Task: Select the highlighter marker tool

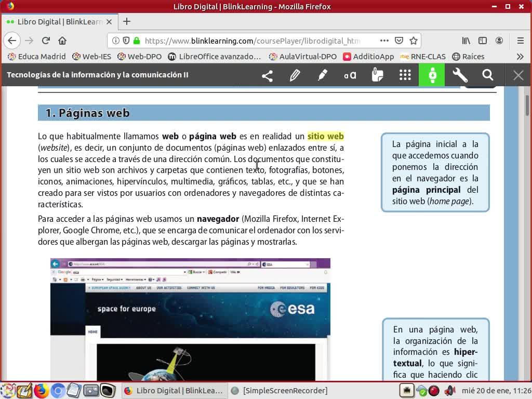Action: pyautogui.click(x=322, y=75)
